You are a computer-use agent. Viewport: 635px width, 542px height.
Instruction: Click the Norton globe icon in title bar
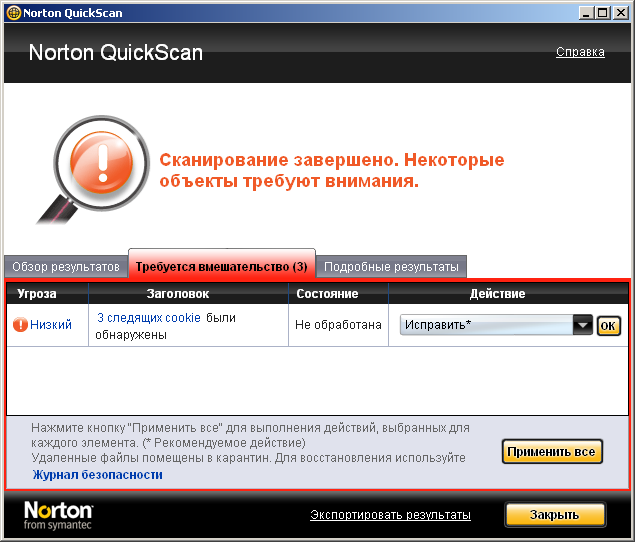point(14,13)
